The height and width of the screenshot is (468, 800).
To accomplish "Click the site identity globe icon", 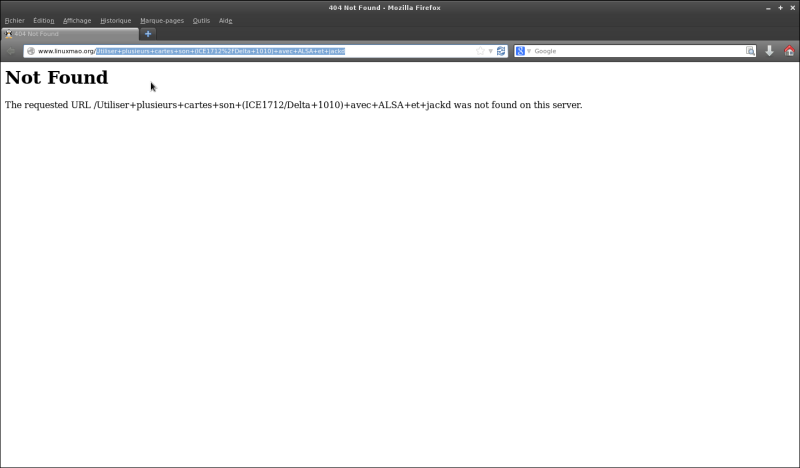I will point(31,51).
